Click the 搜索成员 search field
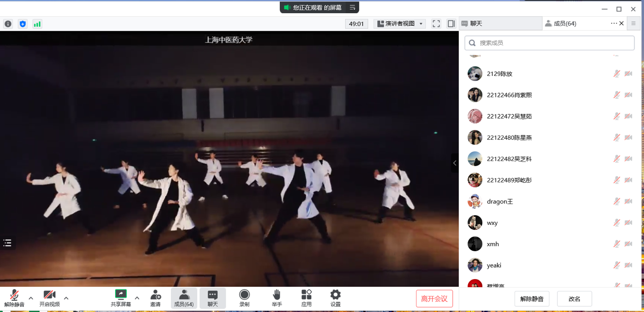644x312 pixels. click(x=550, y=43)
